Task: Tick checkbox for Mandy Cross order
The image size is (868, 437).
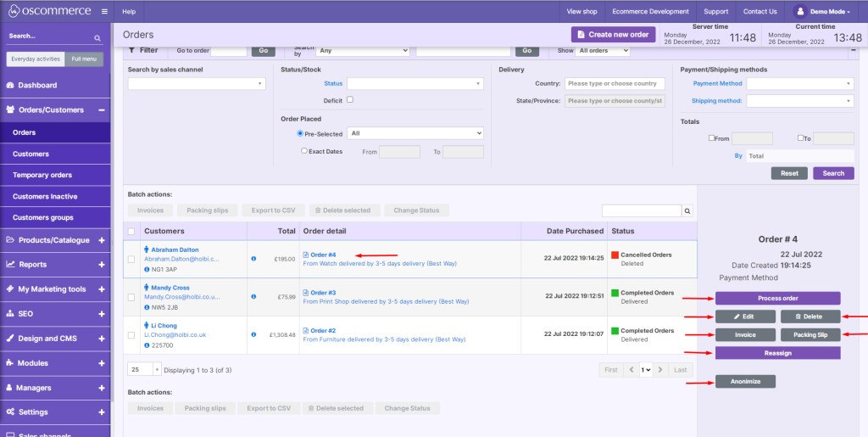Action: (131, 298)
